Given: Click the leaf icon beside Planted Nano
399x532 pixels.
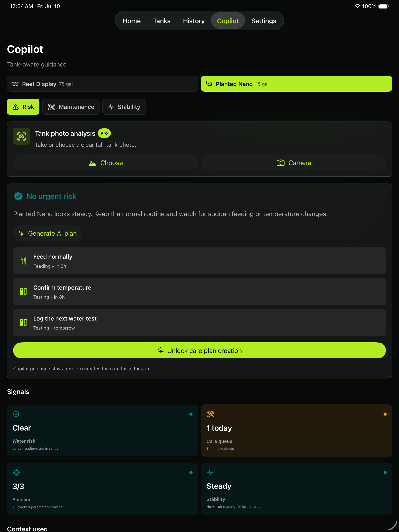Looking at the screenshot, I should point(209,84).
